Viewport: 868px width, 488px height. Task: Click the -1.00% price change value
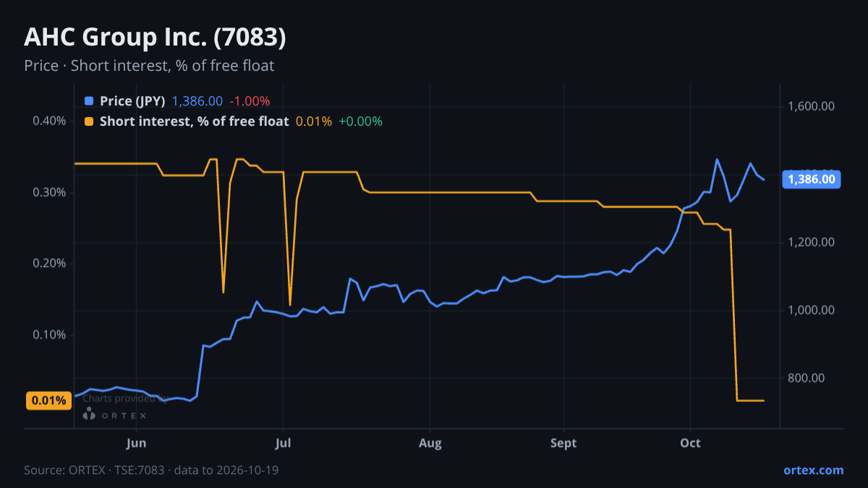(x=250, y=101)
